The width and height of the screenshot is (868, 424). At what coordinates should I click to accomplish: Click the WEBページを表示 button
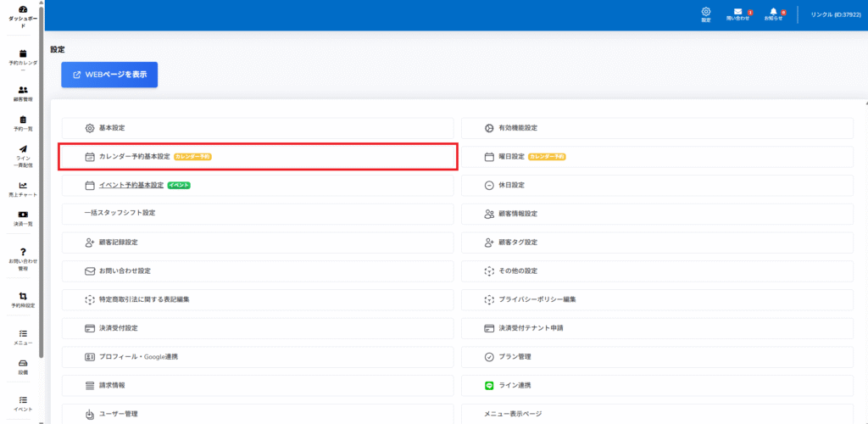(109, 75)
